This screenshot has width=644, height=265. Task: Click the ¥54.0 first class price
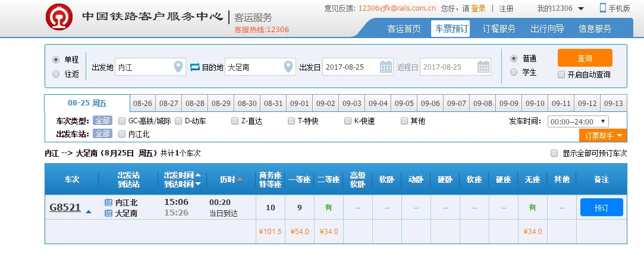tap(300, 232)
